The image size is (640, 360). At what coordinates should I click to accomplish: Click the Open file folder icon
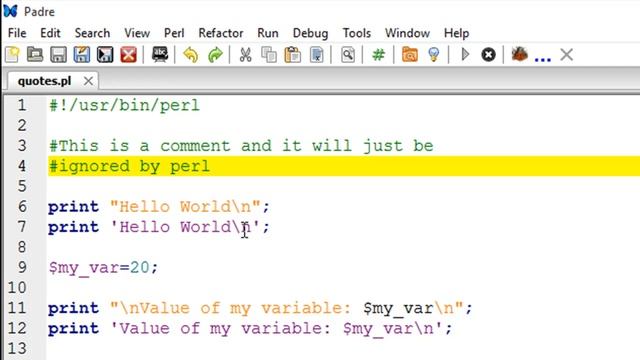coord(35,54)
